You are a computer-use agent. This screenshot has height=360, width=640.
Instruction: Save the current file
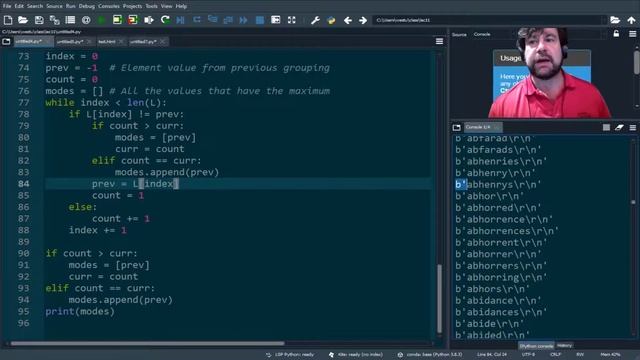(x=39, y=20)
